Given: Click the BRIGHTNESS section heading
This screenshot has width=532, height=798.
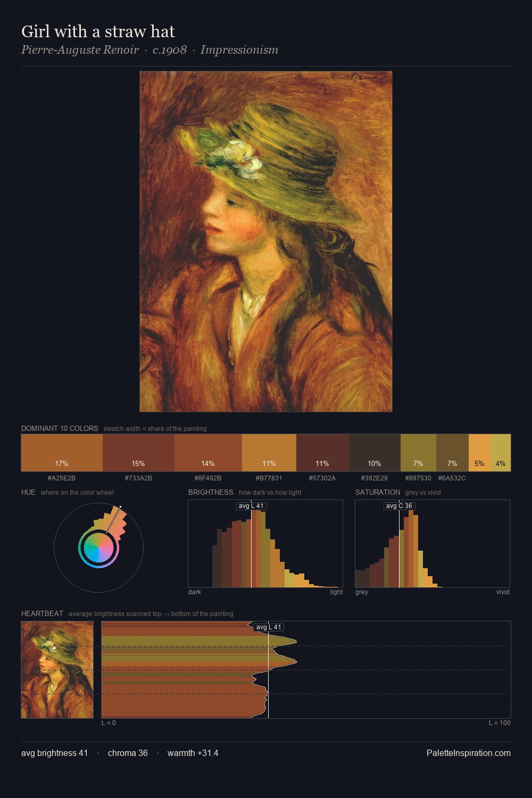Looking at the screenshot, I should tap(211, 492).
